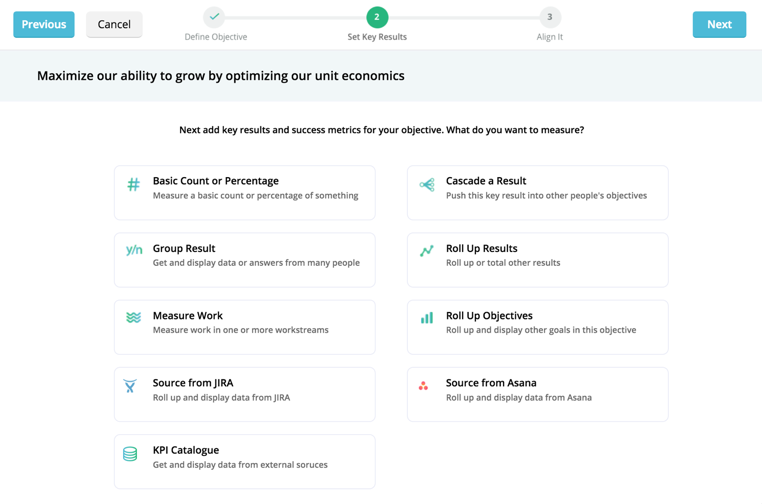Viewport: 762px width, 504px height.
Task: Select the Source from Asana option title
Action: point(491,383)
